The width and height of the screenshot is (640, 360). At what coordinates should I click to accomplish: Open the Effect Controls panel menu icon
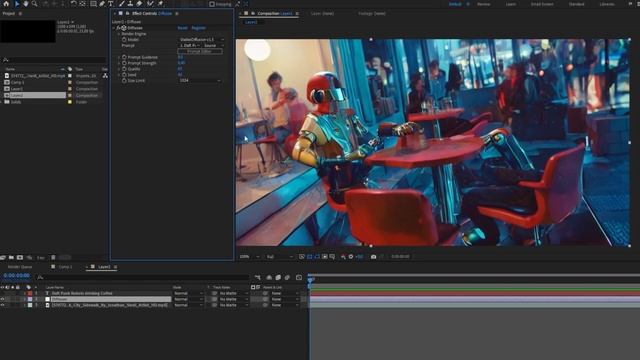point(177,13)
